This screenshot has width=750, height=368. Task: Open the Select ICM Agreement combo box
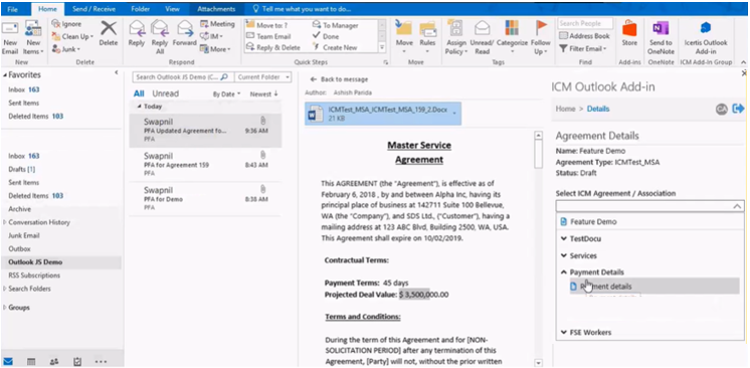click(x=650, y=206)
